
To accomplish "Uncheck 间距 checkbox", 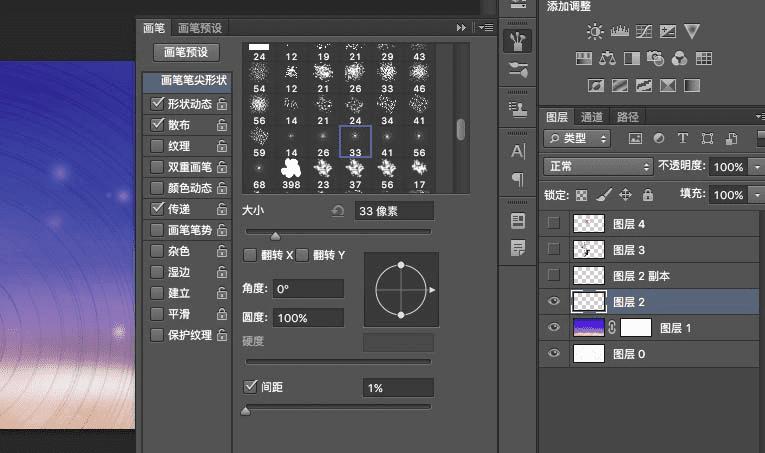I will [x=250, y=387].
